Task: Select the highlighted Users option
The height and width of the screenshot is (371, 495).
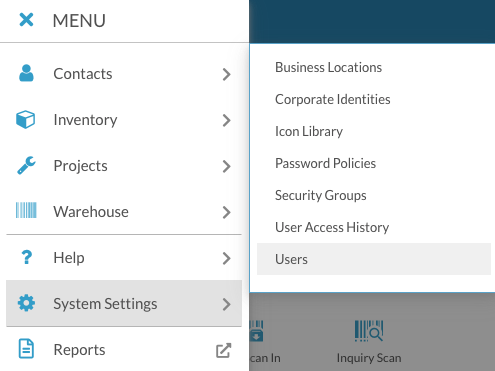Action: coord(374,259)
